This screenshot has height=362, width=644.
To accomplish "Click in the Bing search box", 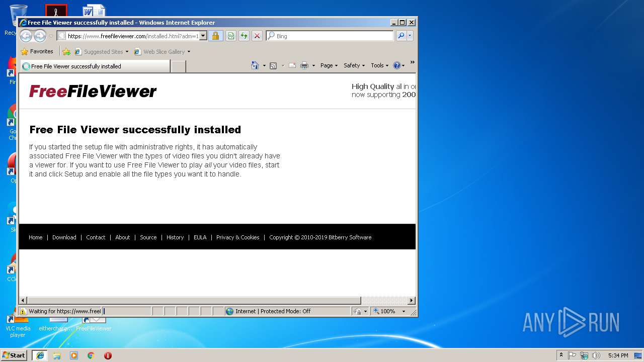I will coord(333,36).
